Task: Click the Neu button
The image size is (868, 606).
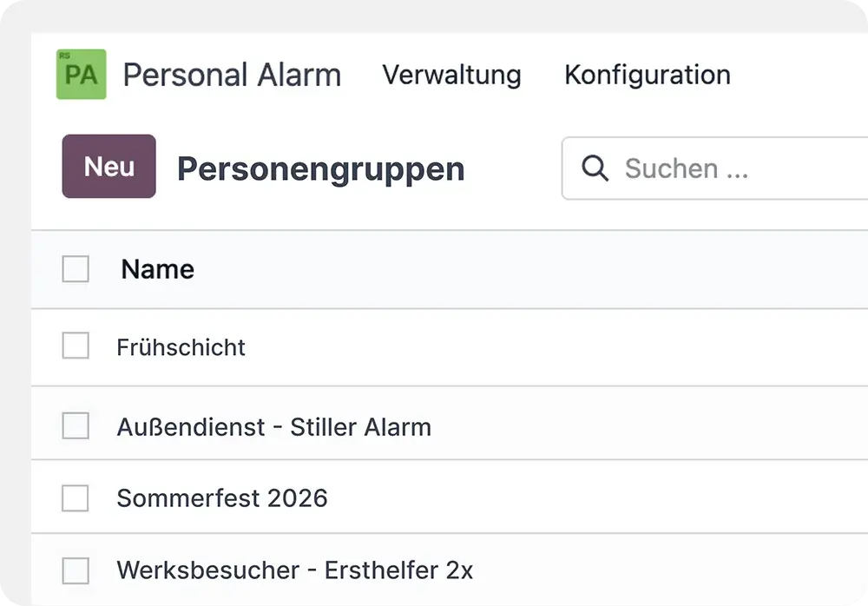Action: pyautogui.click(x=109, y=167)
